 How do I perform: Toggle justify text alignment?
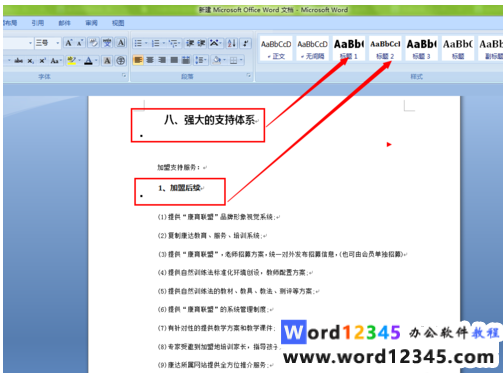174,60
